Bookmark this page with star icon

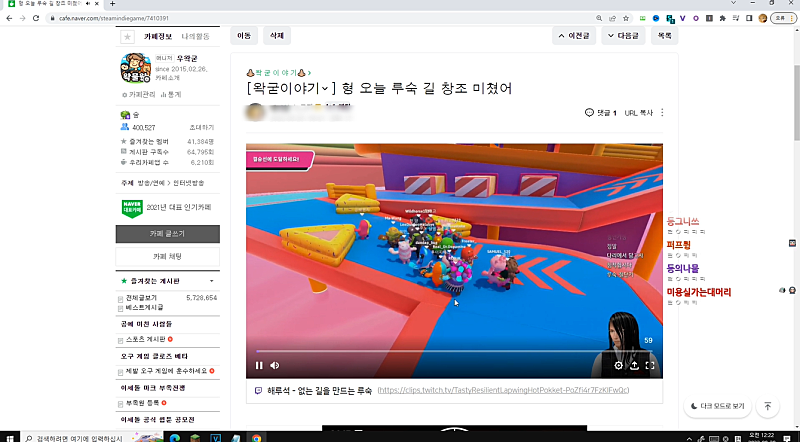point(626,18)
